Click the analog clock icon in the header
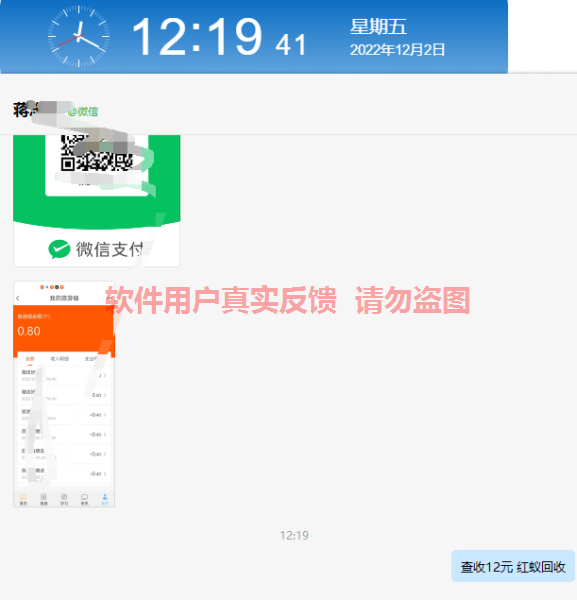Viewport: 577px width, 600px height. [79, 36]
